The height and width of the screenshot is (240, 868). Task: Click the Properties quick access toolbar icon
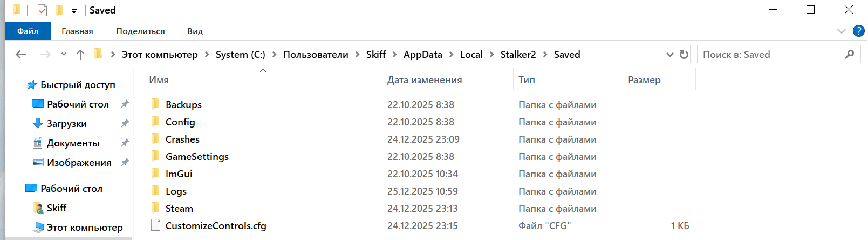pos(42,10)
